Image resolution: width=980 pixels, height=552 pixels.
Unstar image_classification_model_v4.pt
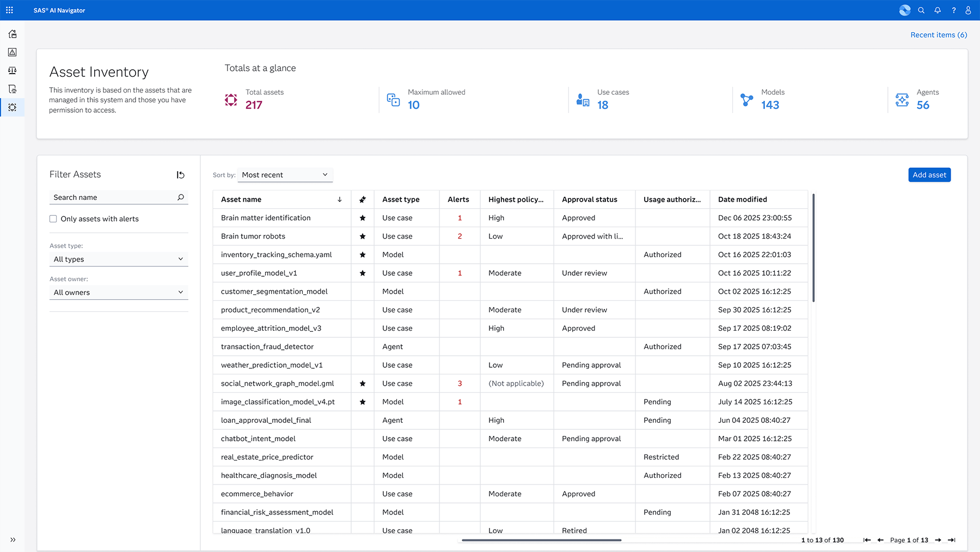tap(363, 402)
